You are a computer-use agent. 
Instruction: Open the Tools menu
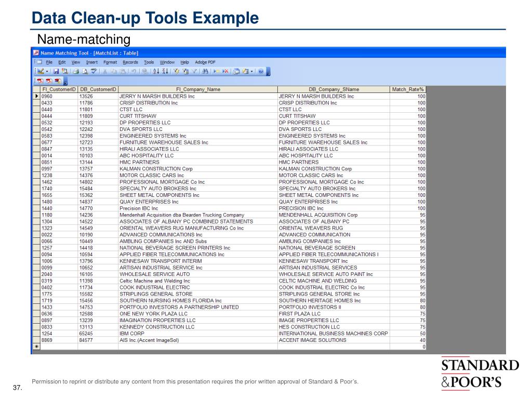coord(149,62)
